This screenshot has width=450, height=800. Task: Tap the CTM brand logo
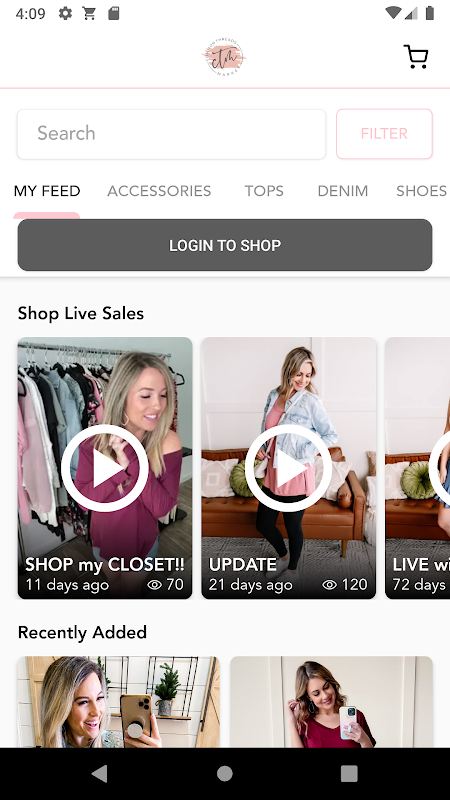[223, 57]
